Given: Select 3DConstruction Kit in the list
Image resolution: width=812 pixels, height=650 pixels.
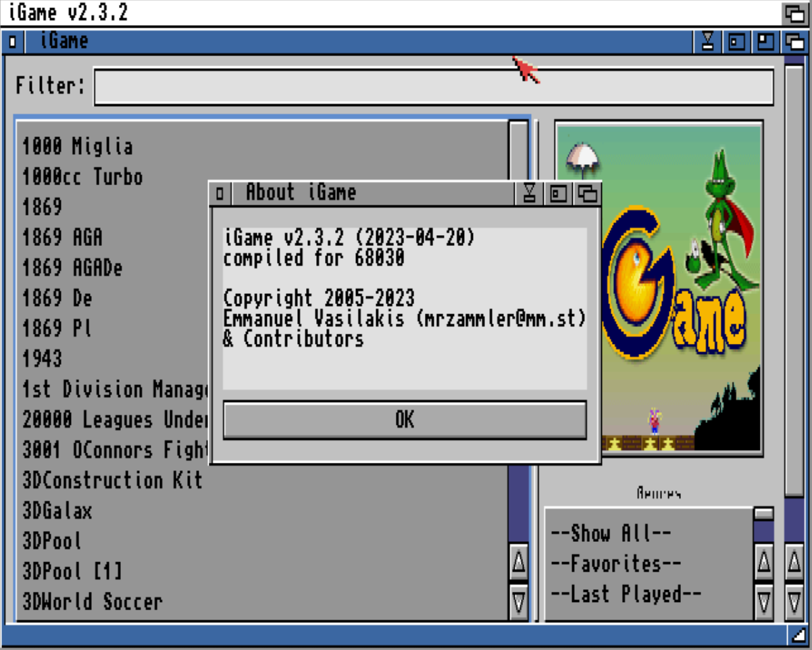Looking at the screenshot, I should [x=113, y=481].
